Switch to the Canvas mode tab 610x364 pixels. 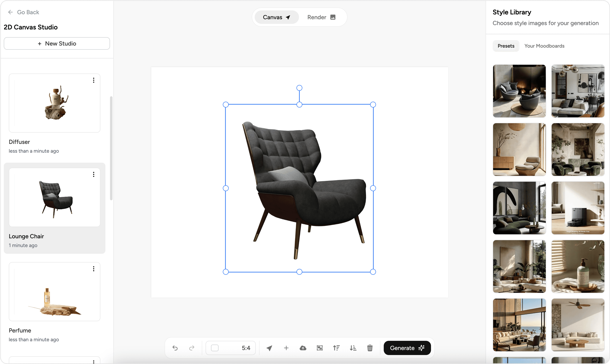[276, 17]
